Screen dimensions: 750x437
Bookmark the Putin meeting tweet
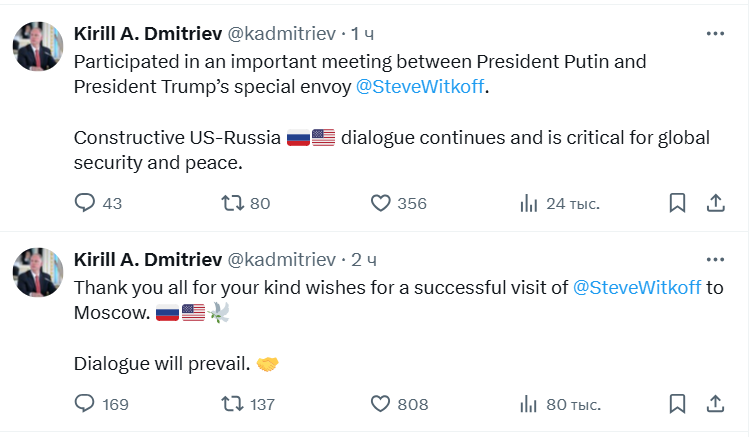(x=677, y=203)
